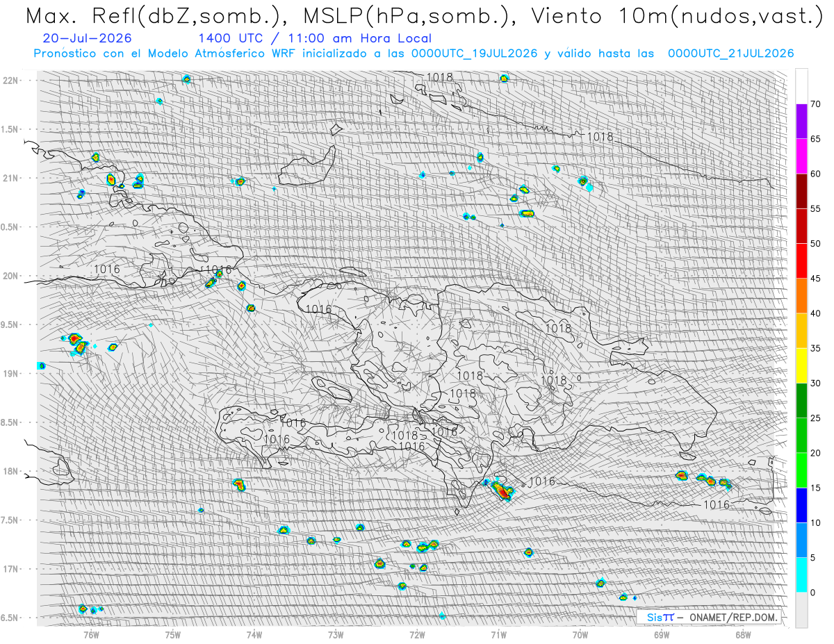
Task: Click the color bar value label 65
Action: 815,139
